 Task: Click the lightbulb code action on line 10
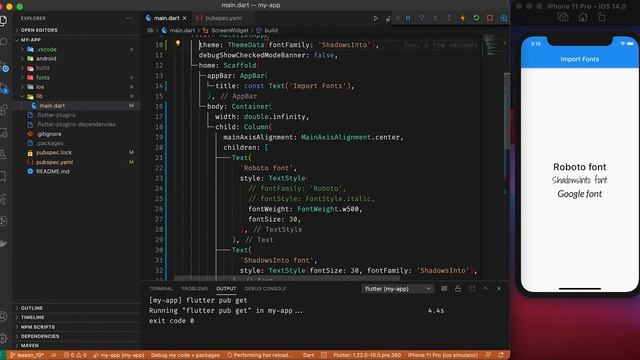click(178, 43)
